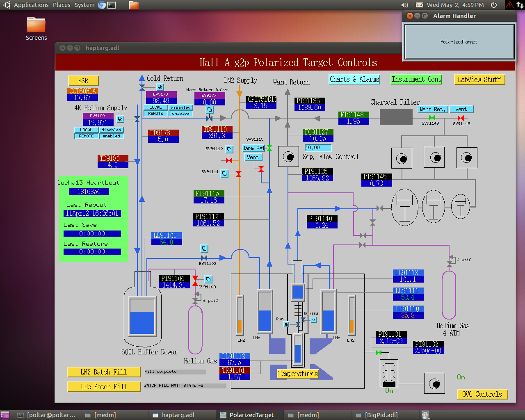
Task: Start LHe Batch Fill
Action: click(x=104, y=387)
